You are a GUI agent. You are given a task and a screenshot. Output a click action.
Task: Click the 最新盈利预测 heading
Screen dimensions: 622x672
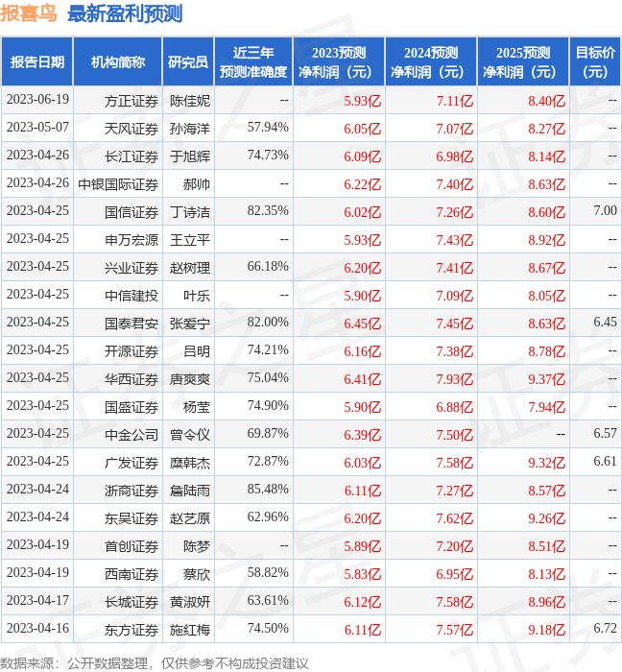(125, 13)
